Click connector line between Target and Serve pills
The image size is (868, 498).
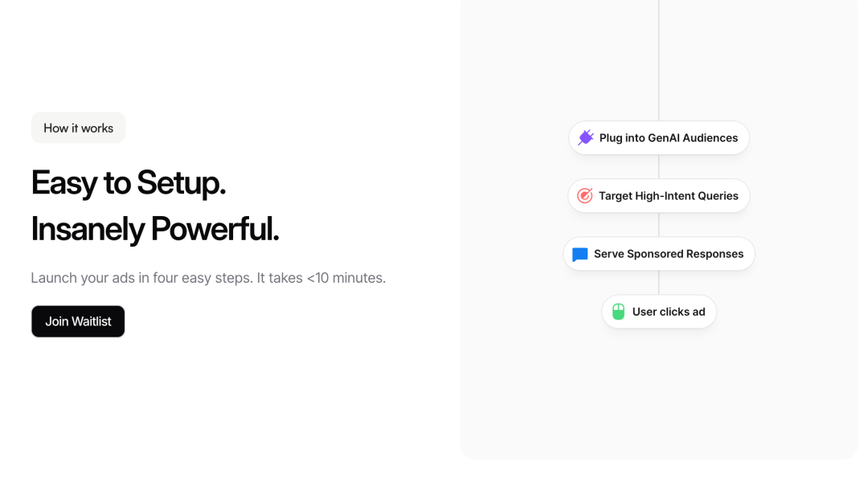659,225
